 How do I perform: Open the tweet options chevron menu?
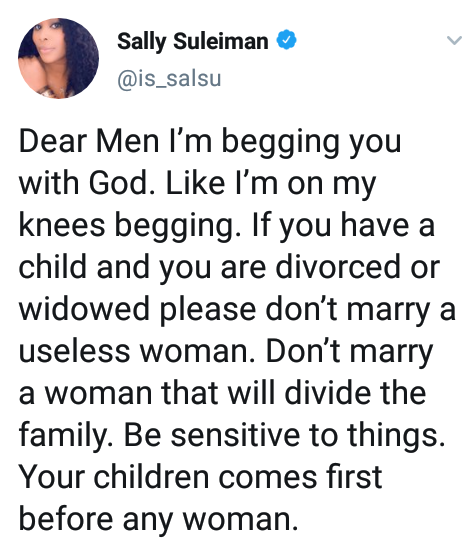point(454,40)
